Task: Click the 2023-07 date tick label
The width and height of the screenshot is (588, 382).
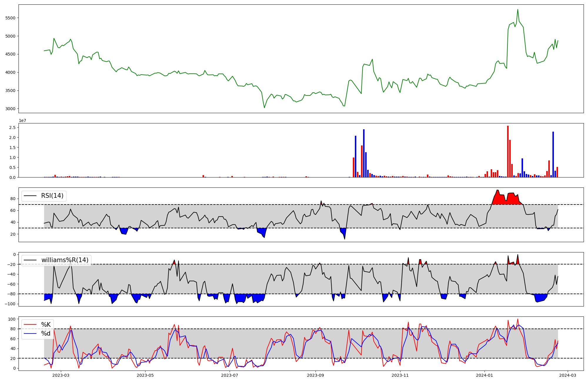Action: (x=229, y=375)
